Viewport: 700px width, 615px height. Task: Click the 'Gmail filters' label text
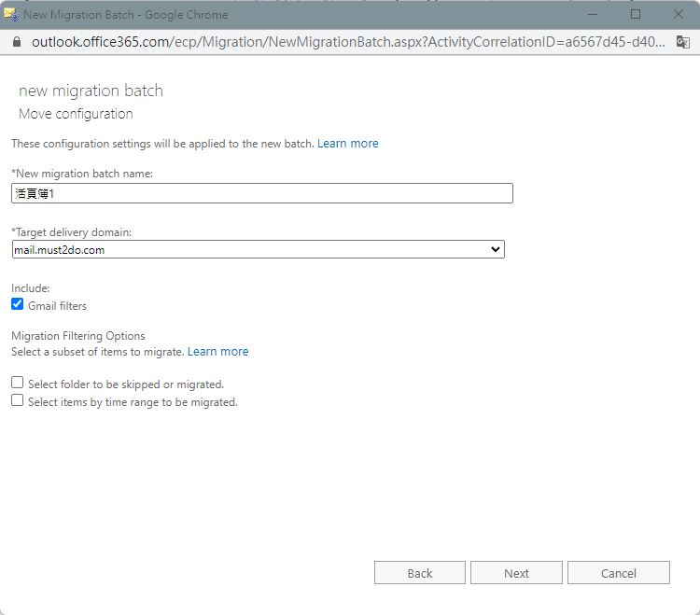click(x=57, y=306)
